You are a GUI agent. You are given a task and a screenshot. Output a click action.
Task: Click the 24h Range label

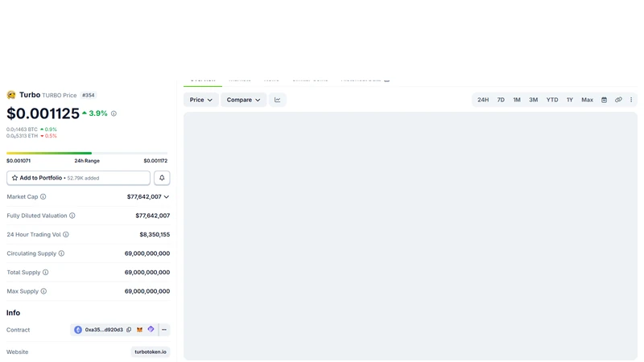(87, 161)
